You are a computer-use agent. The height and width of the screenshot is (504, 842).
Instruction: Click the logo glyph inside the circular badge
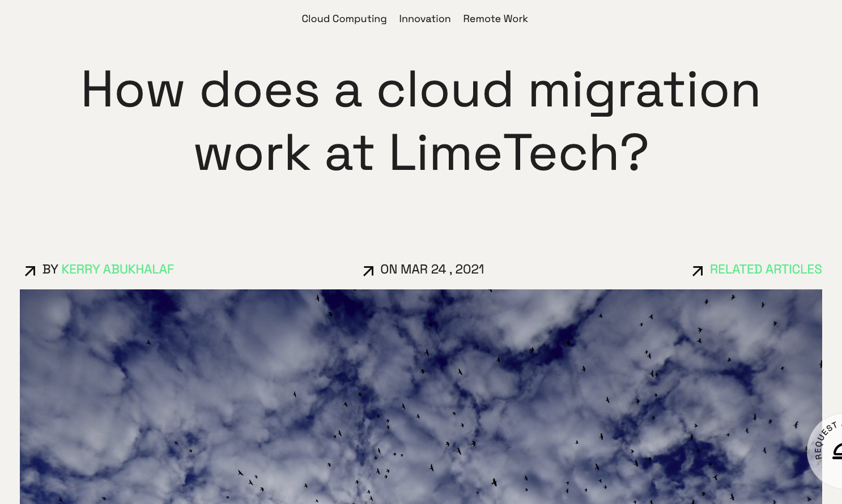click(837, 451)
